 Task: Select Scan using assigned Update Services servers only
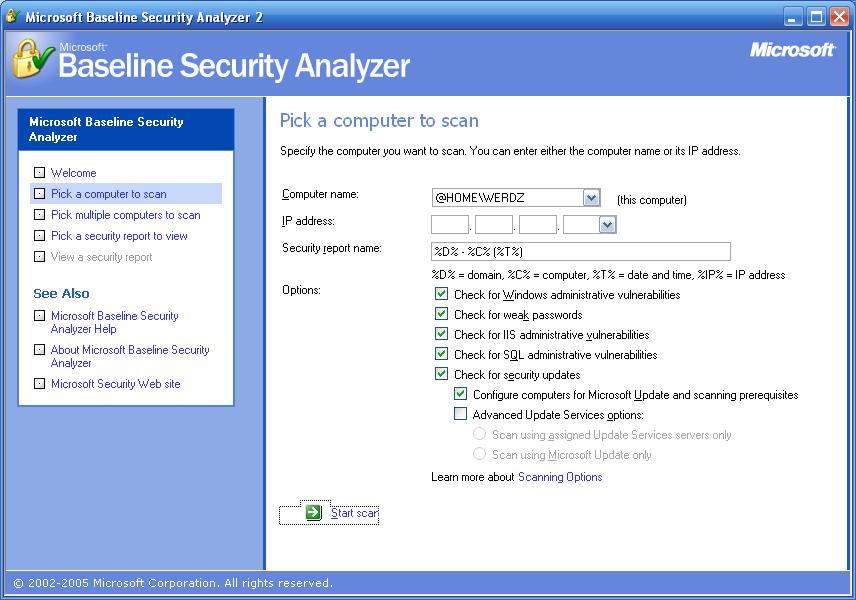[479, 434]
